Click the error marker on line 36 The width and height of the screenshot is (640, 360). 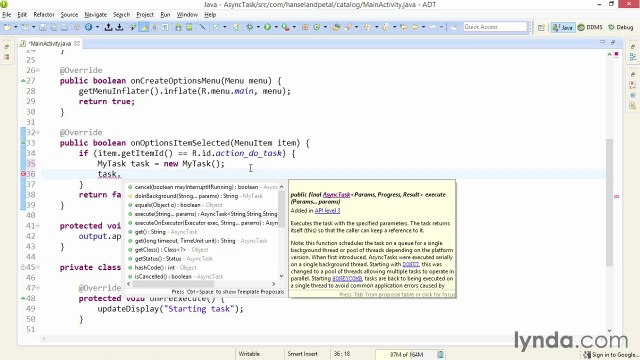tap(23, 174)
